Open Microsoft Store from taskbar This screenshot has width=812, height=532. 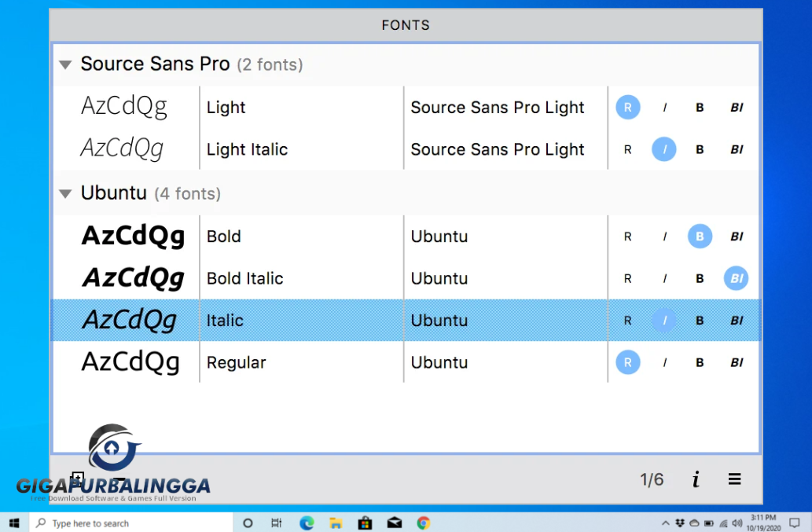tap(365, 523)
